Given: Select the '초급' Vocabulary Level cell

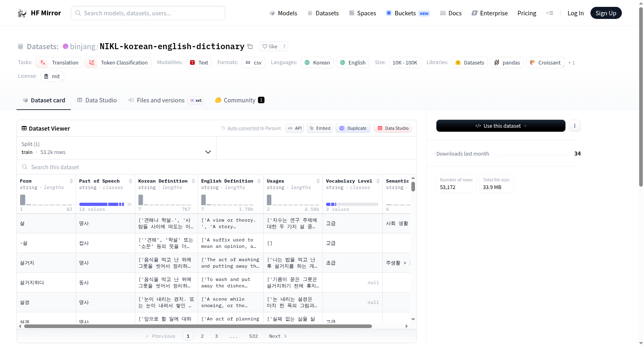Looking at the screenshot, I should pos(352,263).
